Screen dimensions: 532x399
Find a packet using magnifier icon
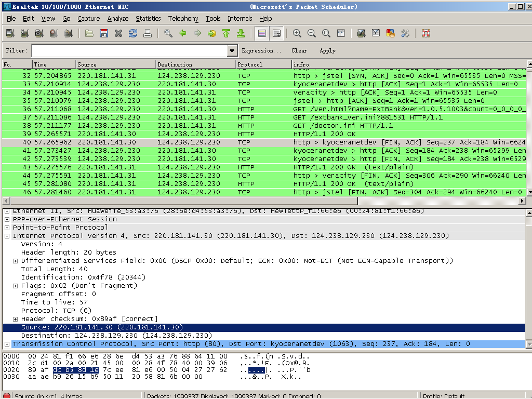(168, 33)
